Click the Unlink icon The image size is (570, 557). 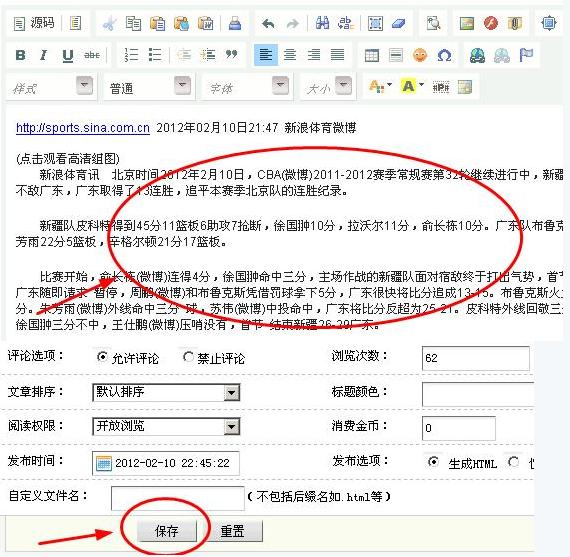coord(502,56)
